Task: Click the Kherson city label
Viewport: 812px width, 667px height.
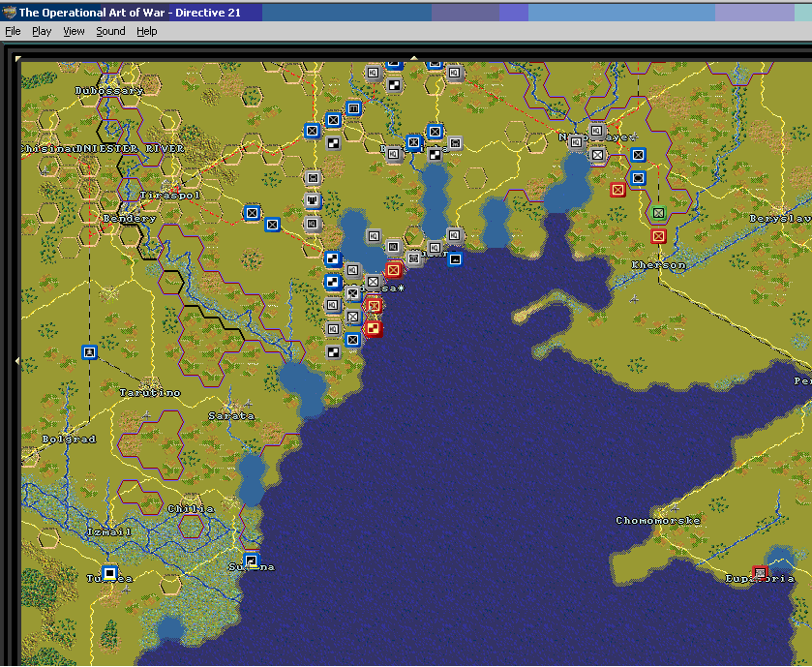Action: [x=658, y=265]
